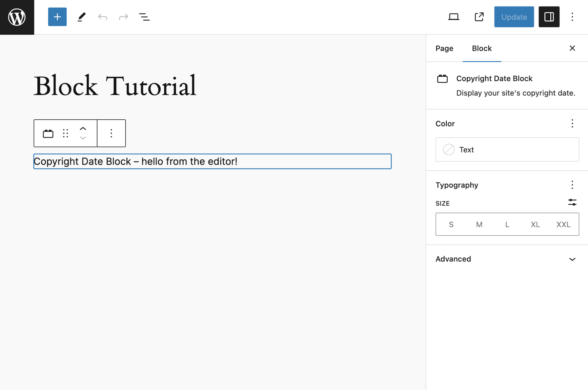Click the desktop Preview icon

click(454, 17)
